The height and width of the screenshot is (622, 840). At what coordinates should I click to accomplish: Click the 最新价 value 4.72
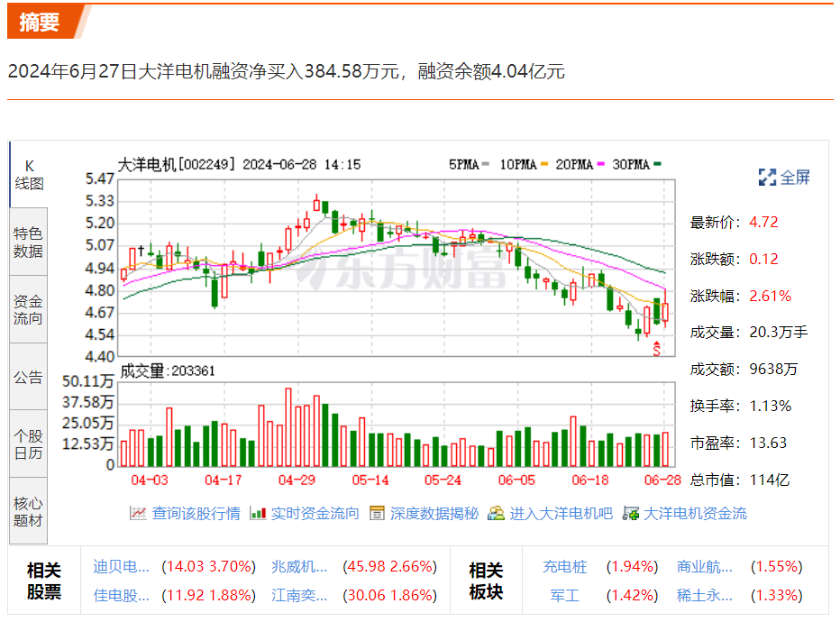click(763, 222)
